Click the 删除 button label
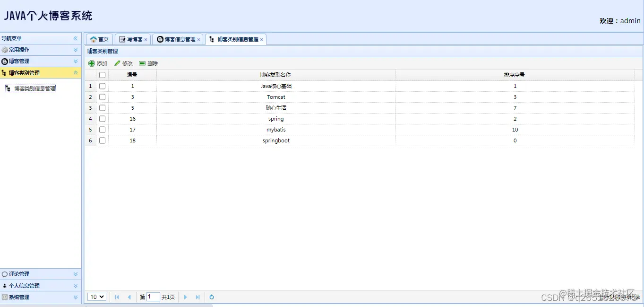Screen dimensions: 644x307 tap(153, 63)
